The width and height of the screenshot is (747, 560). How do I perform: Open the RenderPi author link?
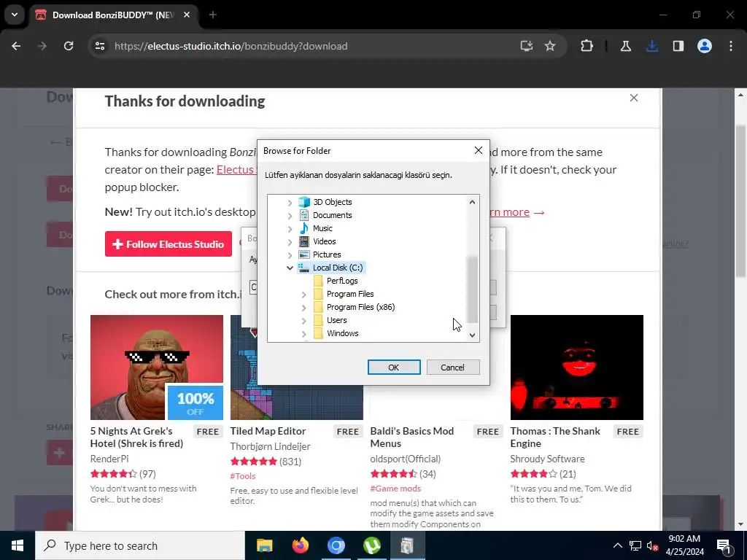coord(109,459)
